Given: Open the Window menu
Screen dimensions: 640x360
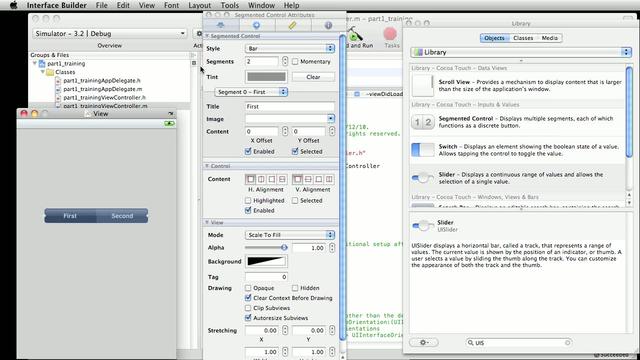Looking at the screenshot, I should [261, 5].
